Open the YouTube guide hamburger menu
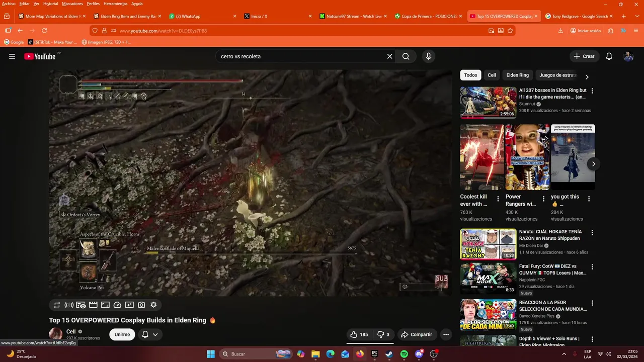 pos(12,56)
